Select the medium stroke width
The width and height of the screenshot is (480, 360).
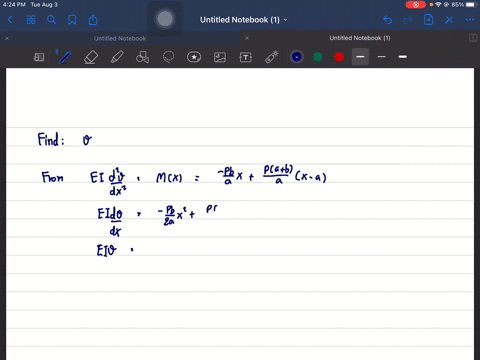tap(382, 57)
